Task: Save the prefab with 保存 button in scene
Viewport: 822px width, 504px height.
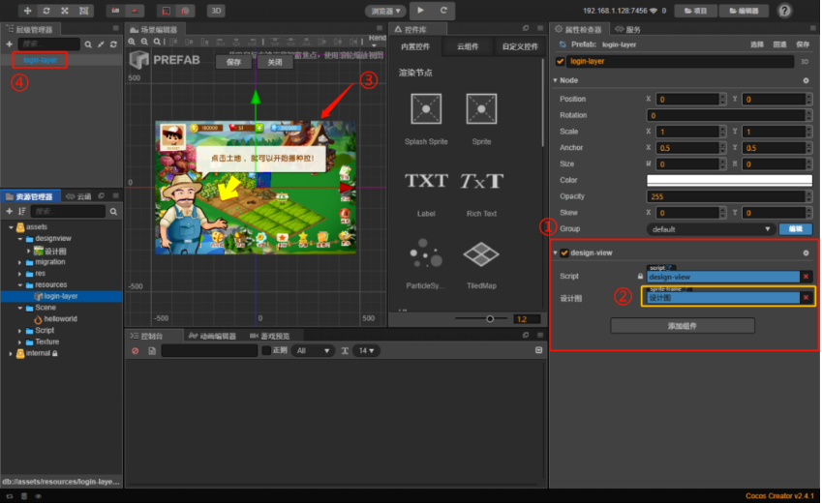Action: tap(233, 62)
